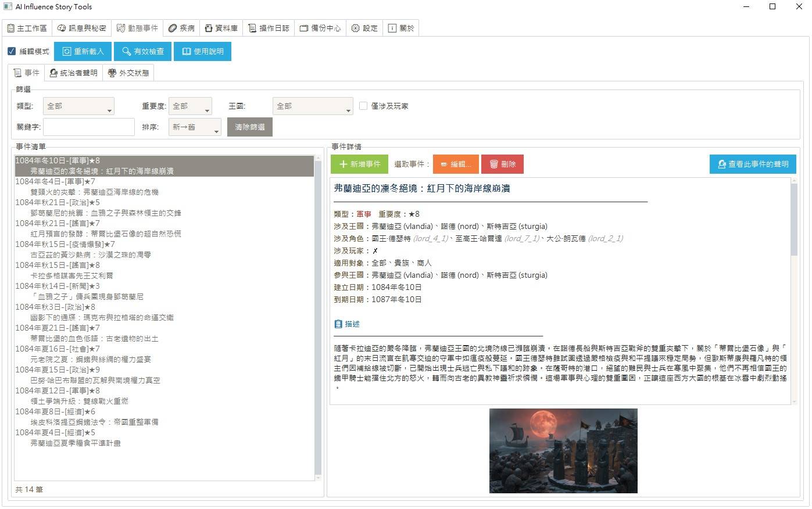Click the orange 編輯 button

(456, 164)
